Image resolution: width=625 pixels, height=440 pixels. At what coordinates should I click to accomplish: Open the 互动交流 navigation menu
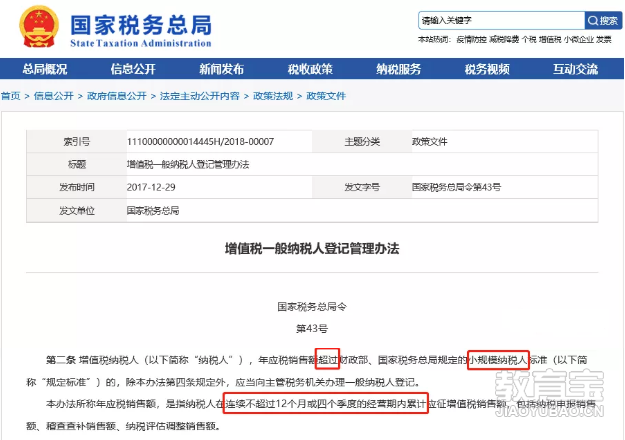tap(575, 69)
